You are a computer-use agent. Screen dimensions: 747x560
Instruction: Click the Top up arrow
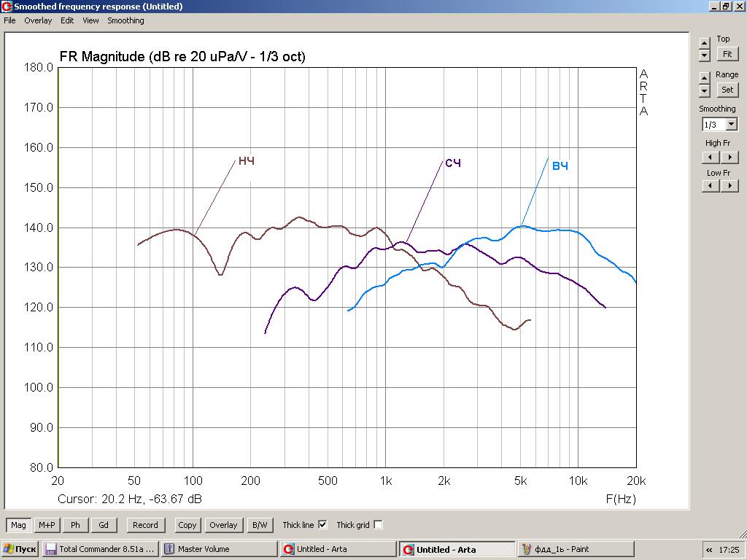pos(705,43)
